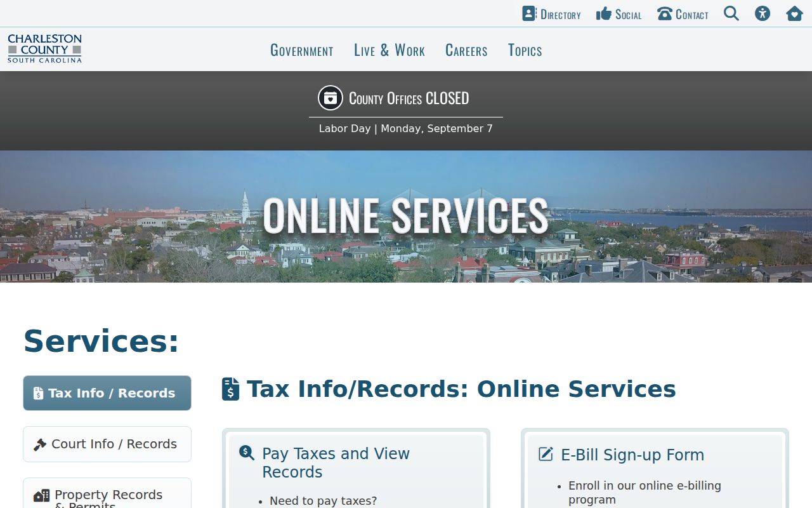Open the accessibility options icon
This screenshot has width=812, height=508.
763,13
